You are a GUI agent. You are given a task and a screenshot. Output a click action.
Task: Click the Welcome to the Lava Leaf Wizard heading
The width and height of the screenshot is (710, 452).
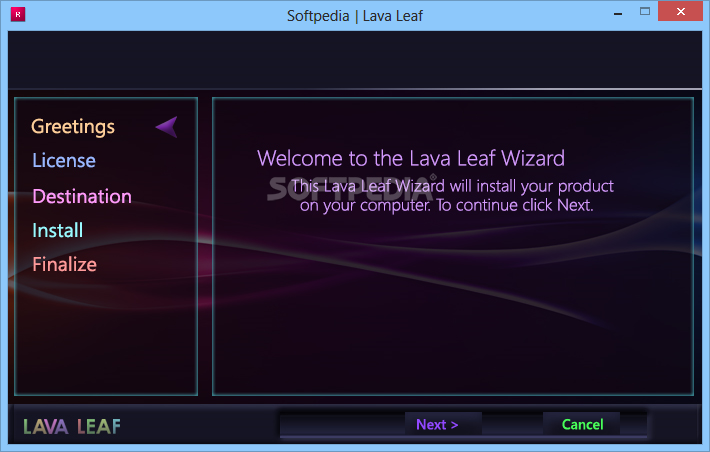click(411, 158)
